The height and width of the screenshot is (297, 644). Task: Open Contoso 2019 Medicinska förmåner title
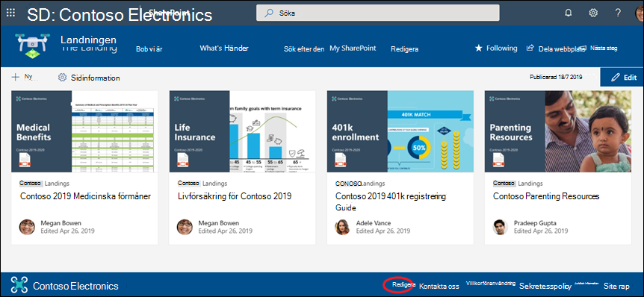pyautogui.click(x=85, y=196)
